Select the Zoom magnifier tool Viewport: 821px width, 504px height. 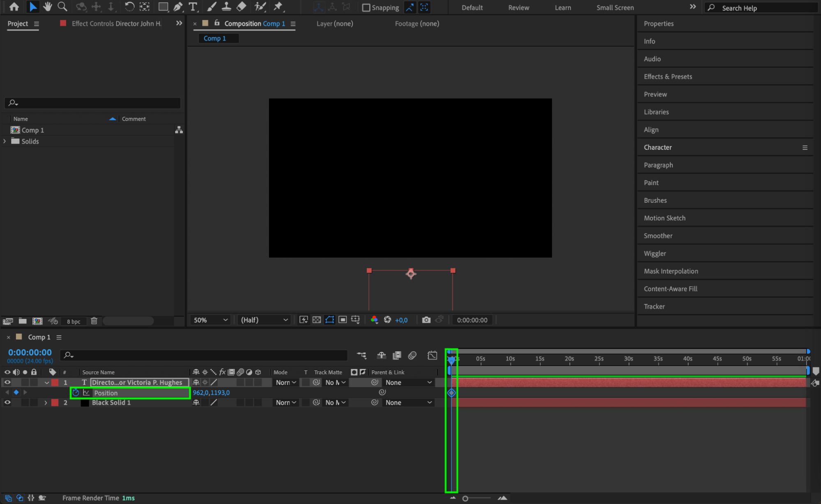tap(62, 7)
